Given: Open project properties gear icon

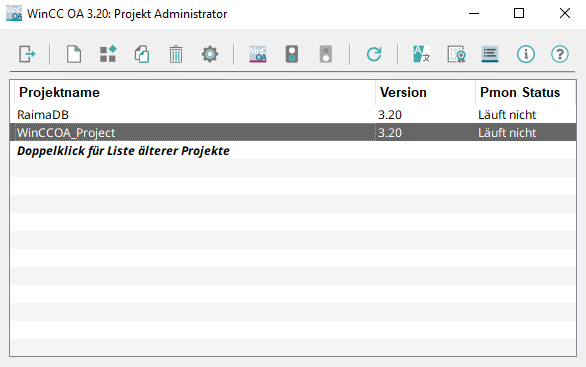Looking at the screenshot, I should [x=210, y=54].
